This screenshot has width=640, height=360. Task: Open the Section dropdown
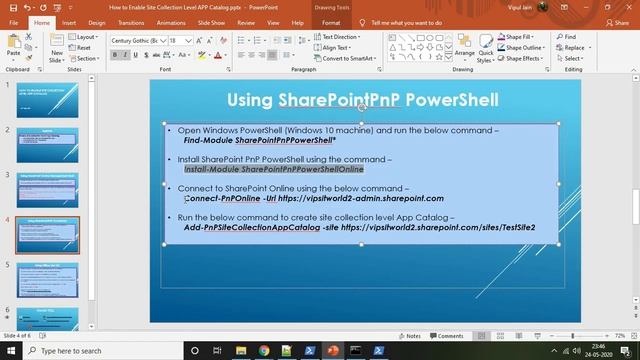[84, 58]
